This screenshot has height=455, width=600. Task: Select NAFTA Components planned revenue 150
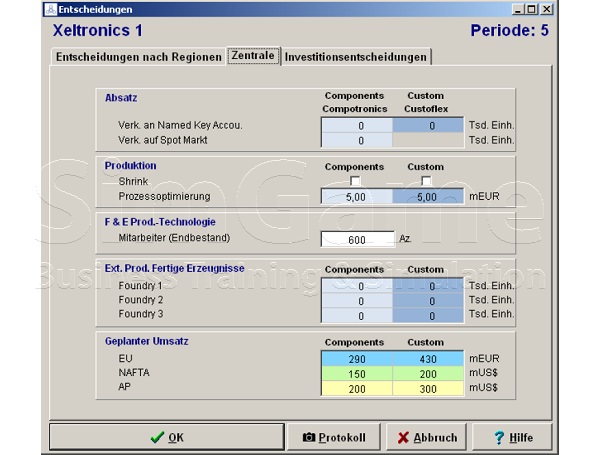coord(357,374)
